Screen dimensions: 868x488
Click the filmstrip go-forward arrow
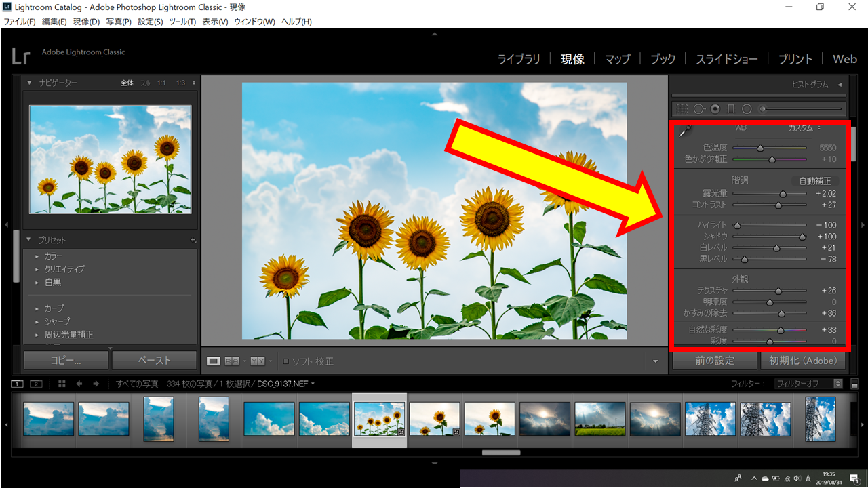tap(96, 384)
